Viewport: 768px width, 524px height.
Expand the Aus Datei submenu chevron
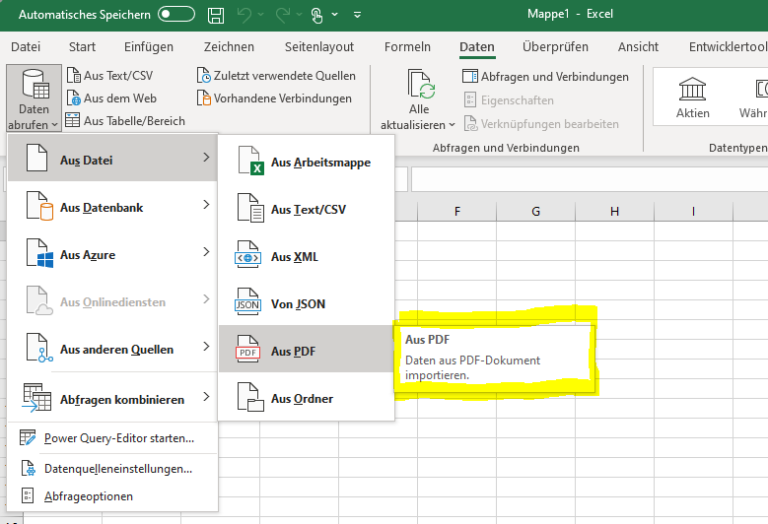(x=206, y=157)
